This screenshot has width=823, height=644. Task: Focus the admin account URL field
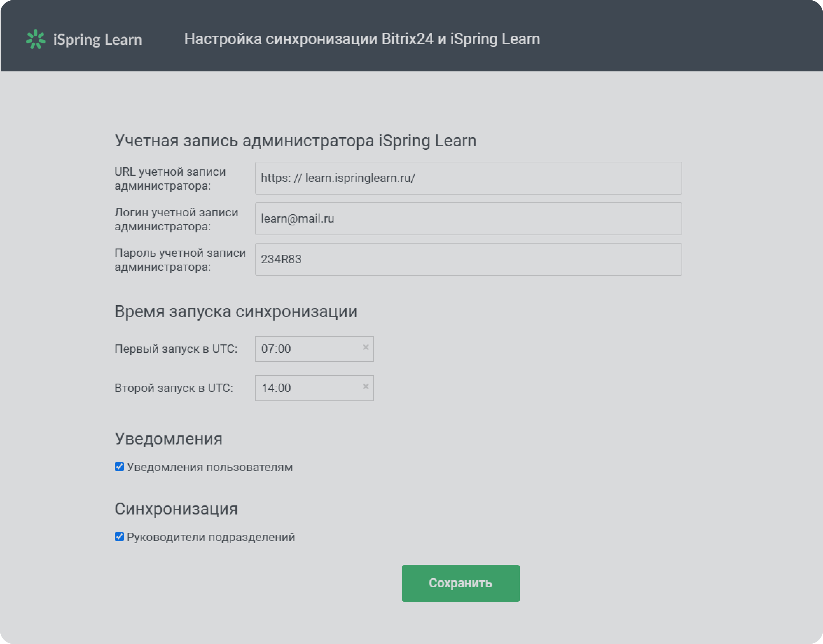[468, 178]
